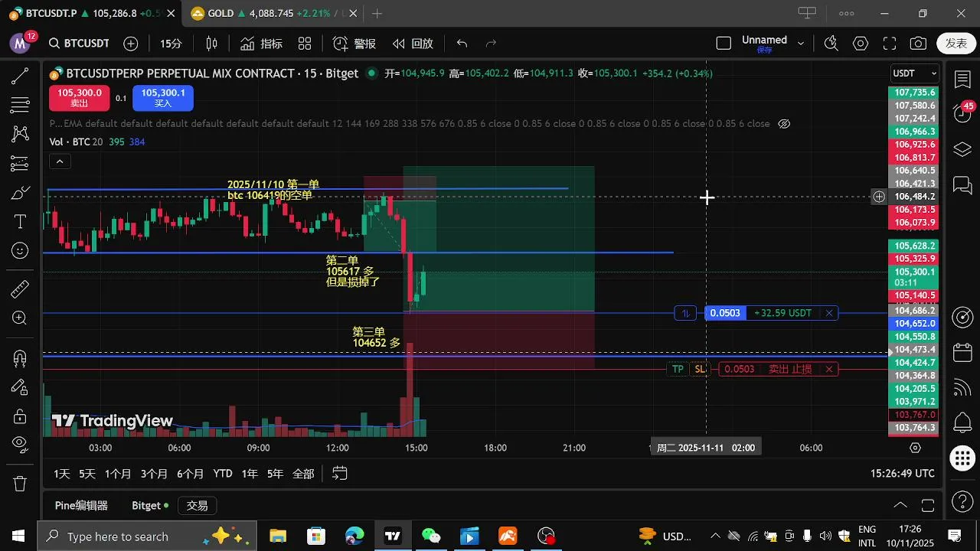Open the BTCUSDT symbol search

pos(79,44)
